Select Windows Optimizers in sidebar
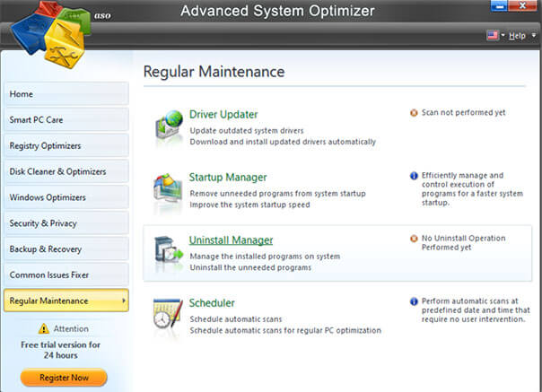The width and height of the screenshot is (542, 392). [x=66, y=197]
